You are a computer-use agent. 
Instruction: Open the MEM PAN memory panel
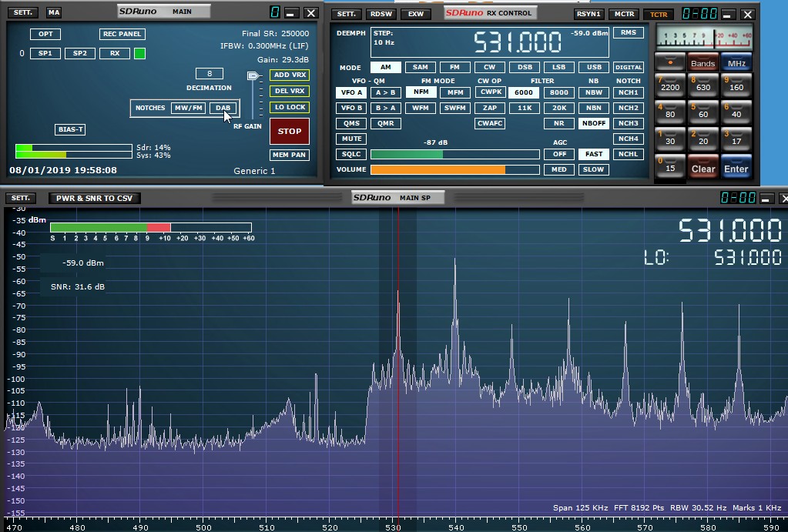(290, 155)
